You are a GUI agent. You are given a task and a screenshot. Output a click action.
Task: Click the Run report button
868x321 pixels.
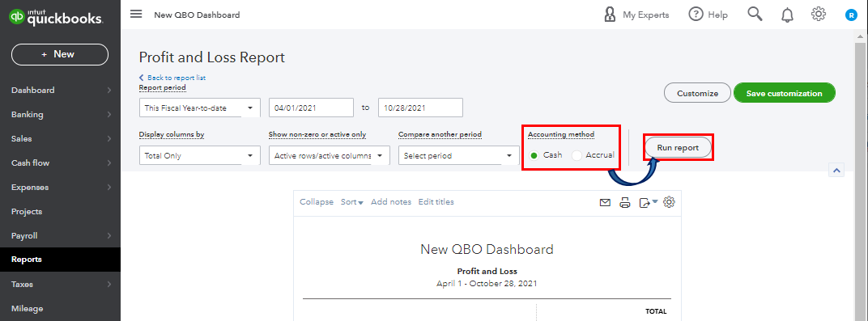678,147
